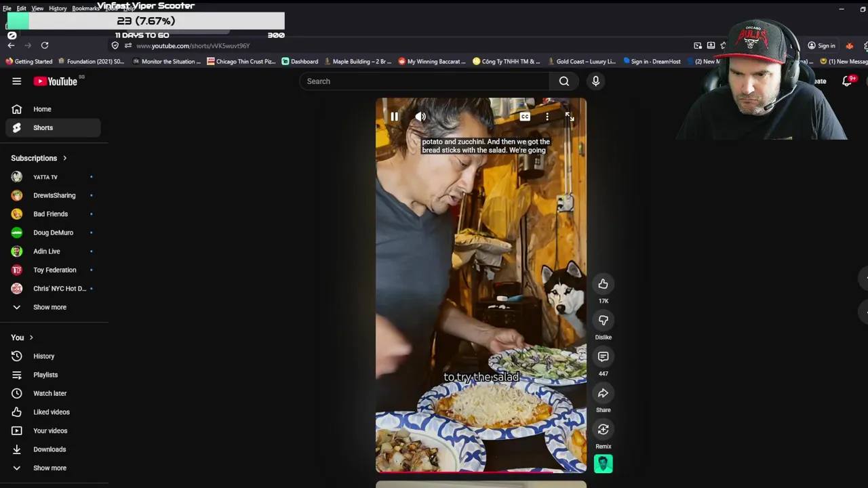Open the browser History menu
Image resolution: width=868 pixels, height=488 pixels.
coord(58,9)
